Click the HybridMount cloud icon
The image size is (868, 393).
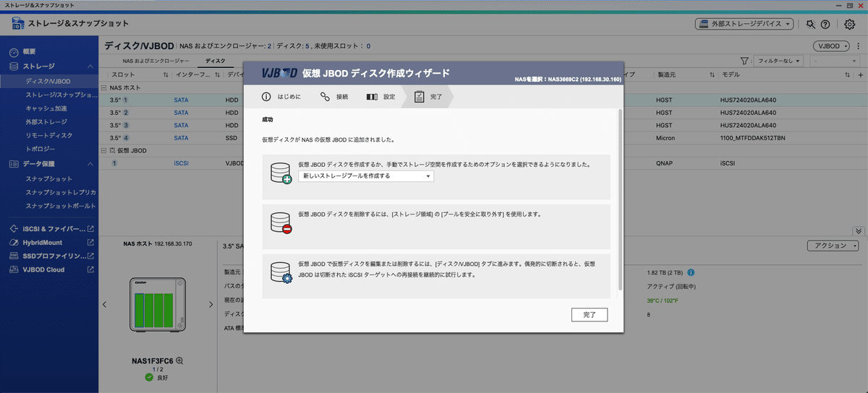[x=14, y=243]
